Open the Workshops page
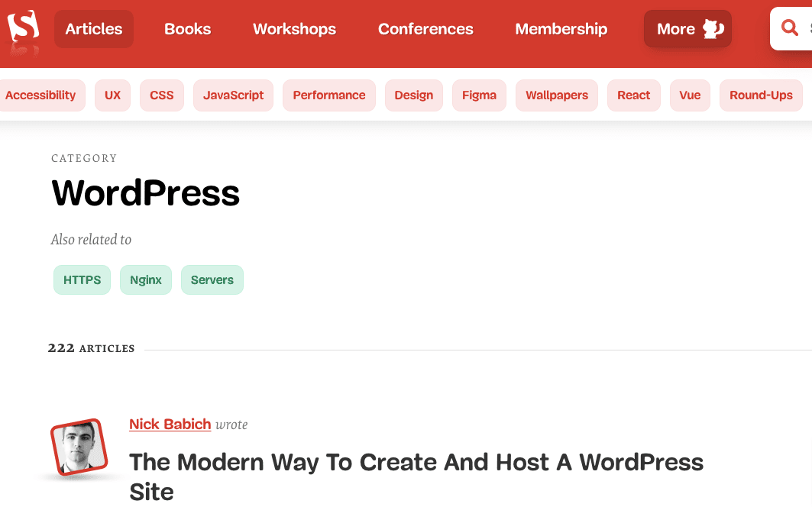Viewport: 812px width, 520px height. (294, 29)
